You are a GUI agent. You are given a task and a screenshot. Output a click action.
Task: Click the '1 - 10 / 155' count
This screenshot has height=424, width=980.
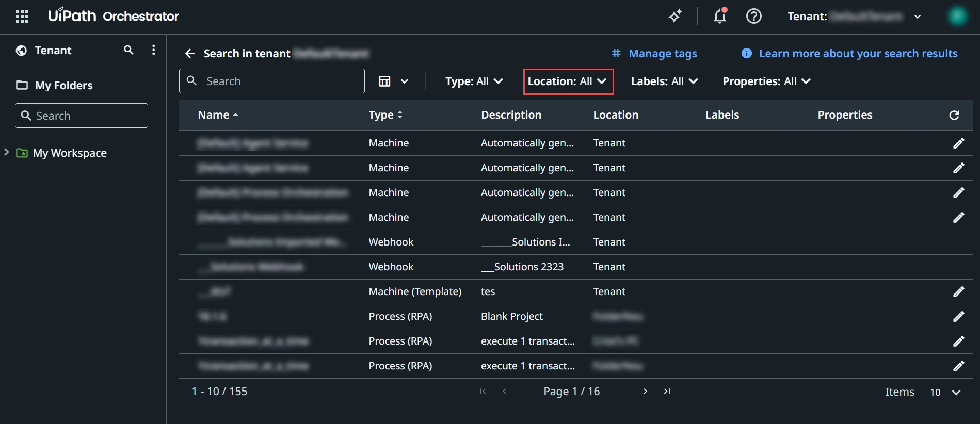coord(219,392)
